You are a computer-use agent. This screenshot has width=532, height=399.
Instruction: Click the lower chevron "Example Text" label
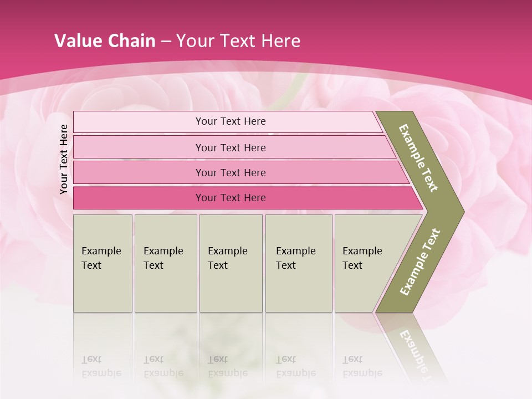420,262
